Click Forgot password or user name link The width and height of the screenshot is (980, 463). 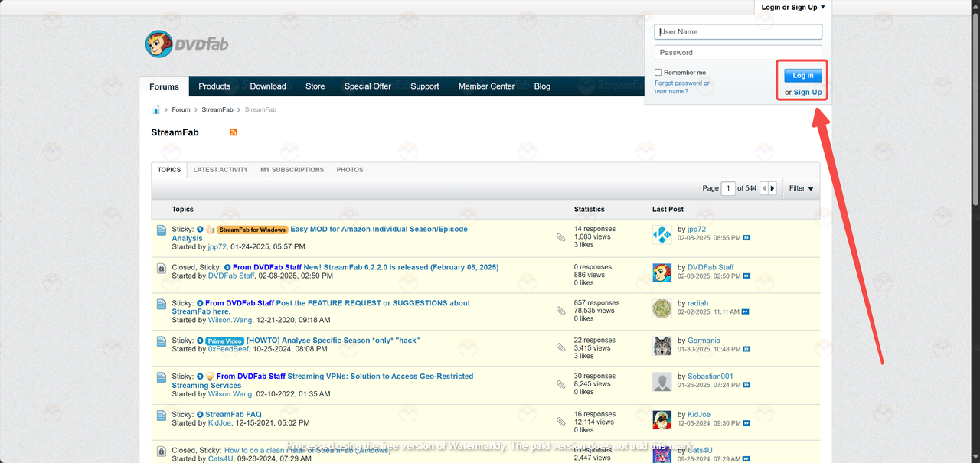click(x=682, y=87)
